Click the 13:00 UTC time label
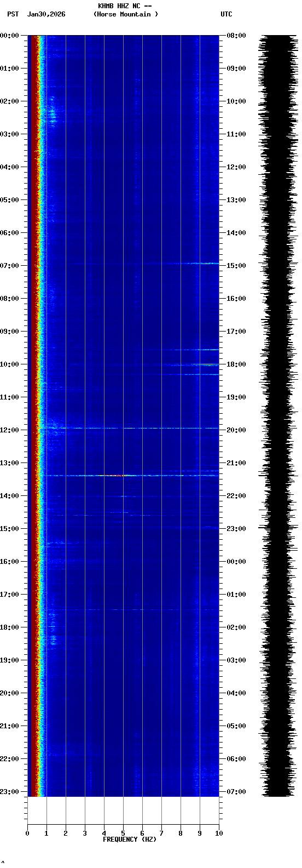This screenshot has height=868, width=302. (x=236, y=200)
